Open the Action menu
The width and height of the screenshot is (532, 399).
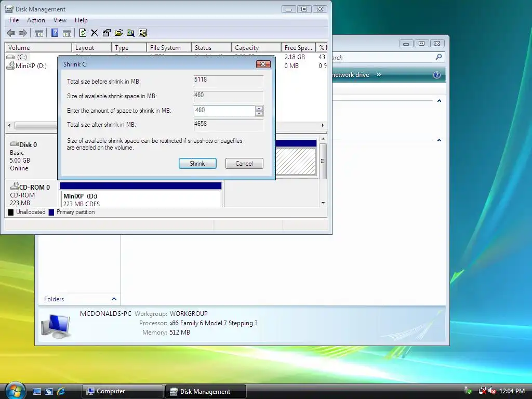[x=36, y=20]
